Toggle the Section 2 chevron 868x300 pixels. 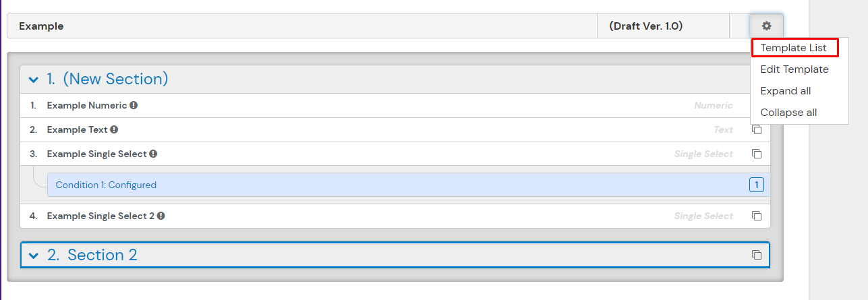pos(34,256)
